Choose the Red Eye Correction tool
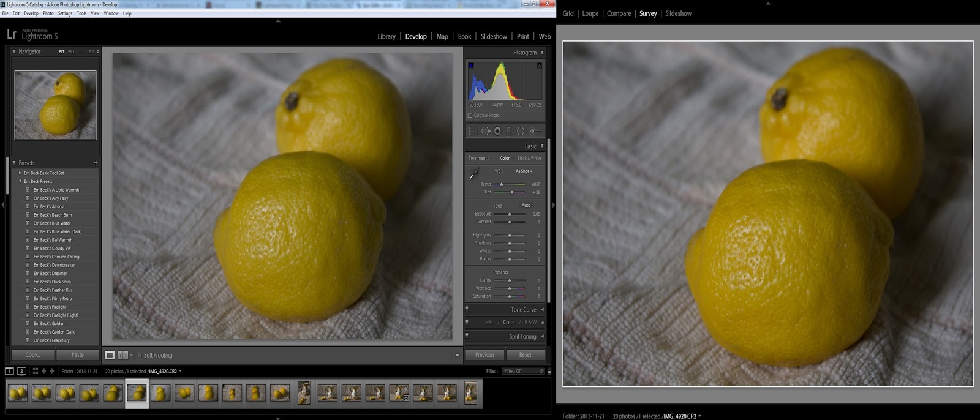 497,131
